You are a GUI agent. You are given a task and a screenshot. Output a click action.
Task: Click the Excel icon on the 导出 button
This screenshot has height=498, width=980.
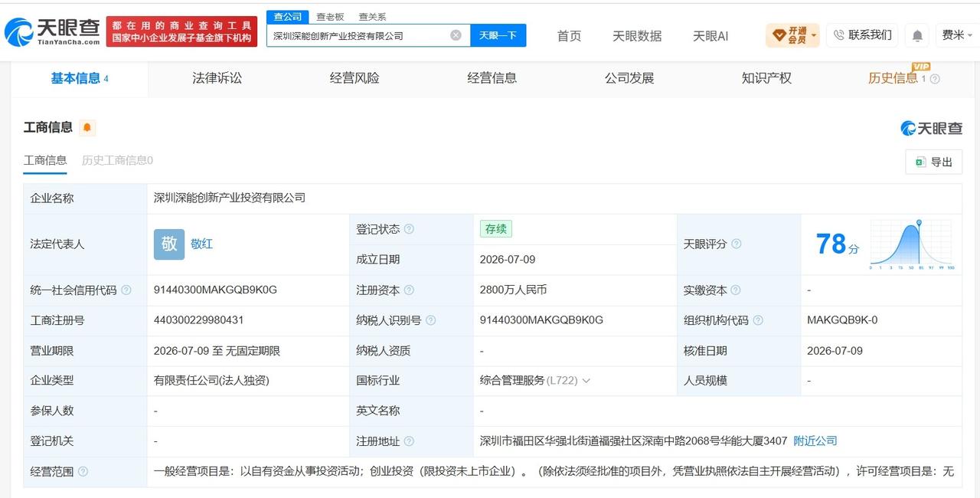tap(920, 162)
